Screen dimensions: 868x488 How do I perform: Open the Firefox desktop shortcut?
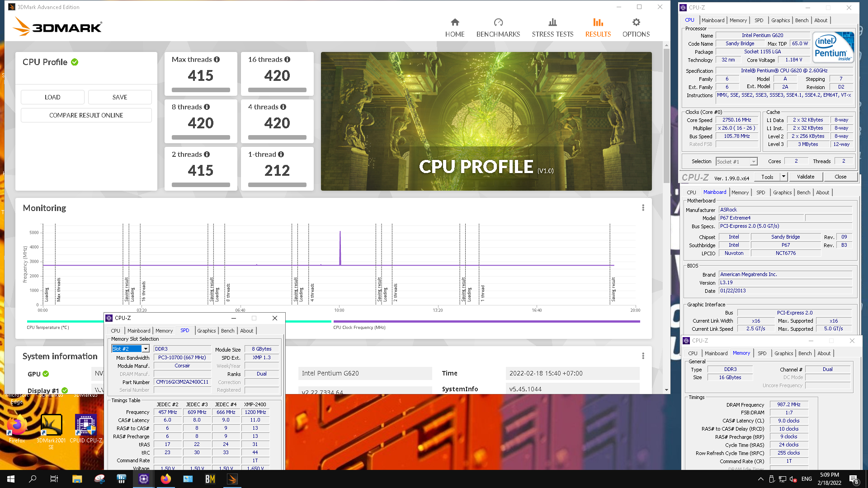[17, 428]
